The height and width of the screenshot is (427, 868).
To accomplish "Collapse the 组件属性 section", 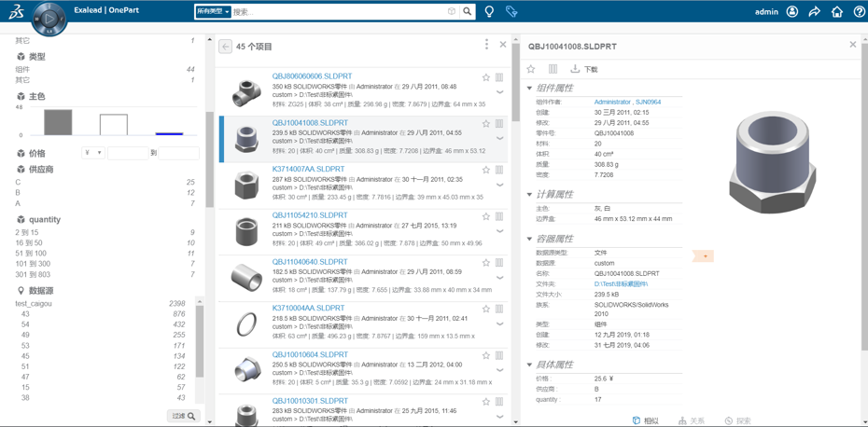I will [530, 89].
